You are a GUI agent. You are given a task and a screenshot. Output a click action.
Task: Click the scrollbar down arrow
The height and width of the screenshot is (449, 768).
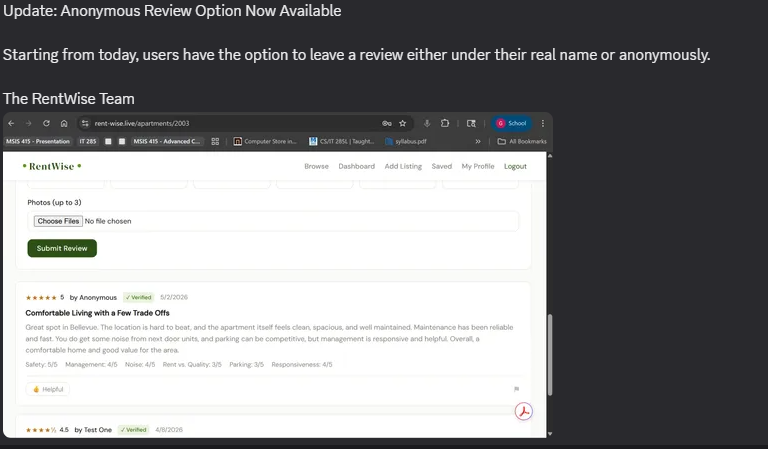tap(550, 434)
